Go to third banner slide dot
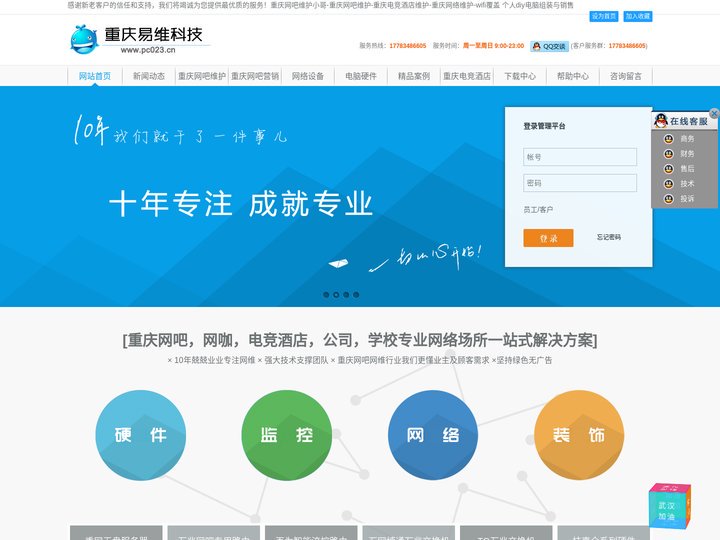The image size is (720, 540). click(x=346, y=295)
